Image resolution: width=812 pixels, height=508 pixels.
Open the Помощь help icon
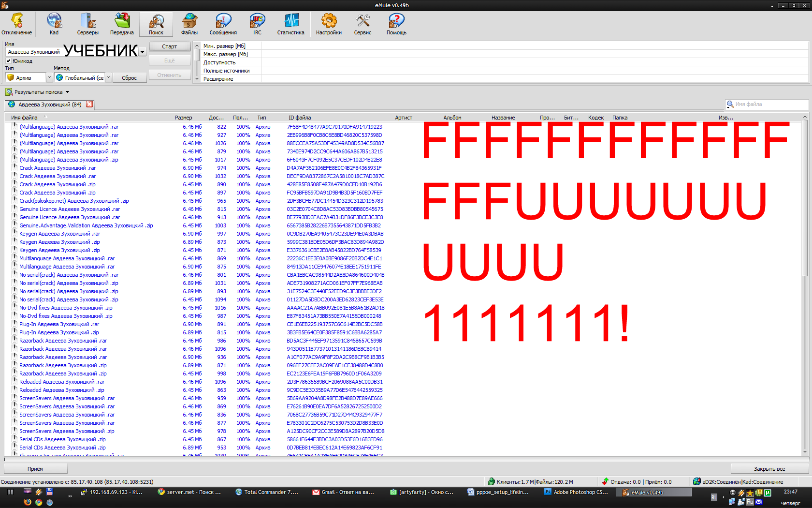tap(396, 24)
